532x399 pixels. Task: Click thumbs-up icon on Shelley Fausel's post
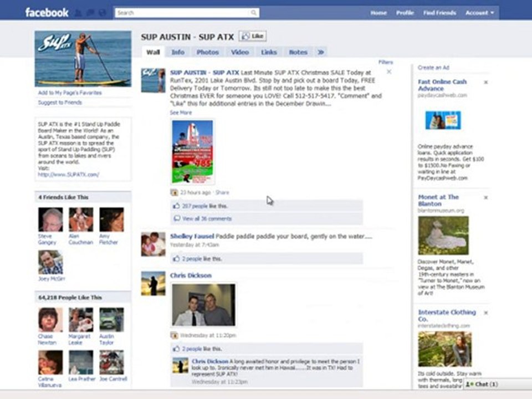pos(176,259)
